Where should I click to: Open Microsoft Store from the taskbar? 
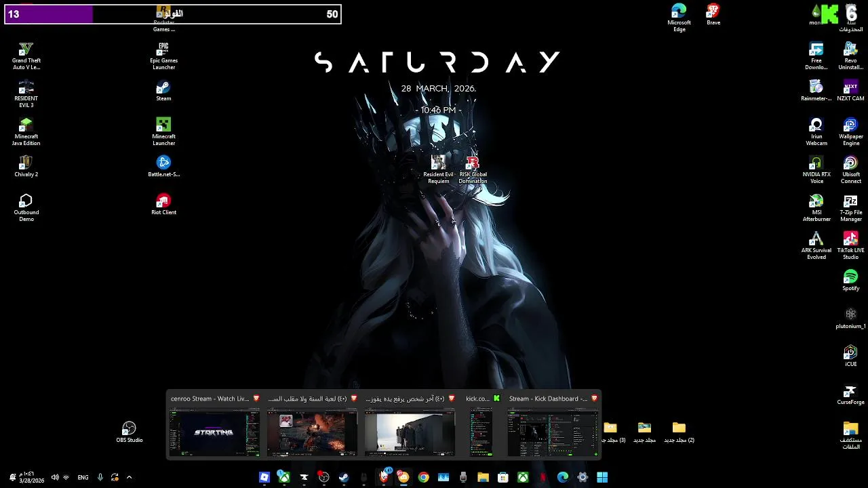[x=503, y=477]
